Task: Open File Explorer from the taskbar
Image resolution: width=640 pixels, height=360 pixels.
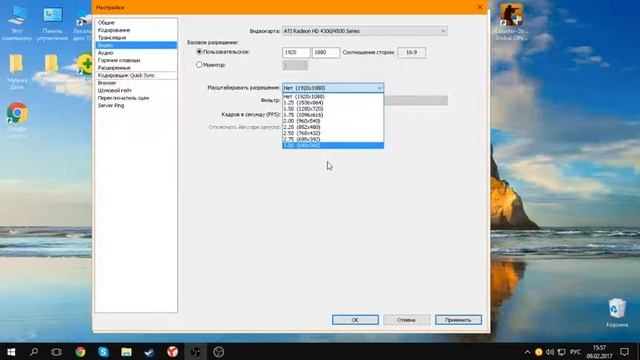Action: (x=126, y=352)
